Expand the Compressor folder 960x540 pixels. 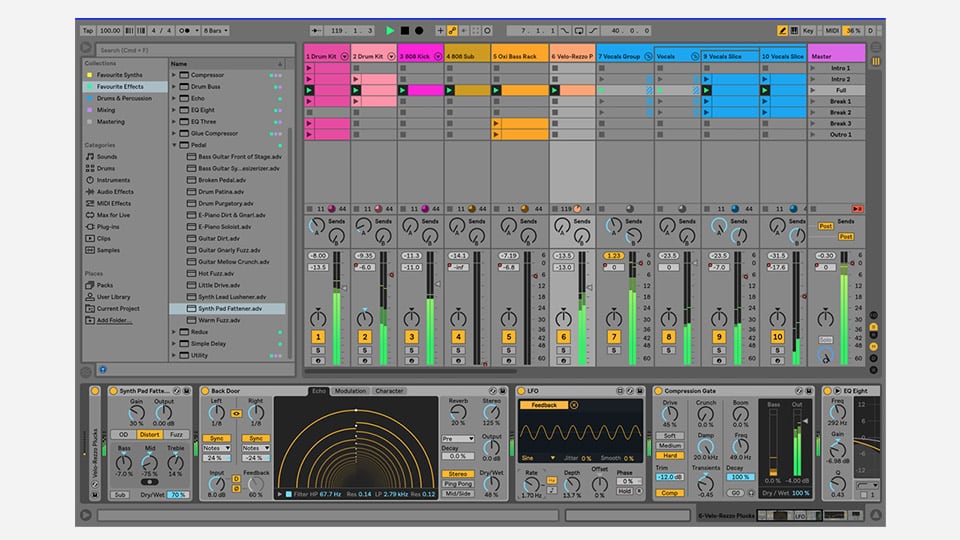click(174, 75)
